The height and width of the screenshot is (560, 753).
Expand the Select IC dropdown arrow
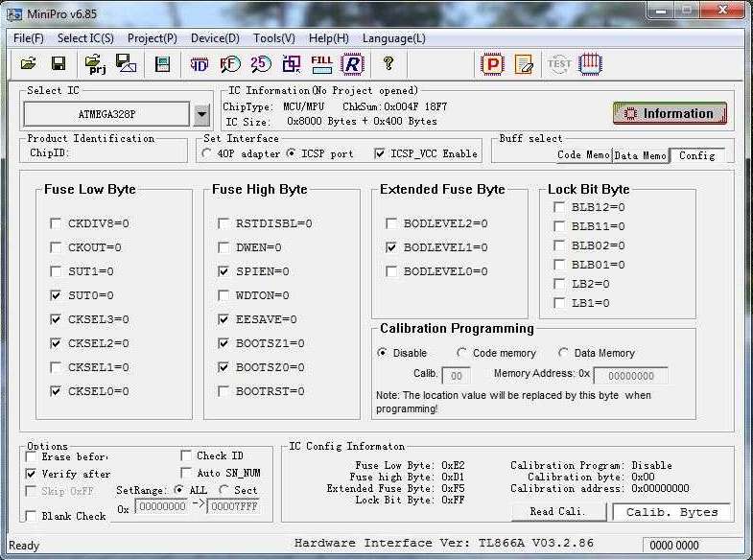tap(201, 114)
